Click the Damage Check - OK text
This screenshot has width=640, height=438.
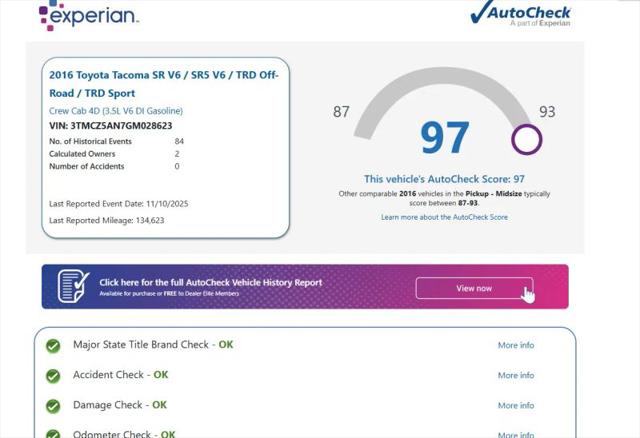(x=120, y=405)
